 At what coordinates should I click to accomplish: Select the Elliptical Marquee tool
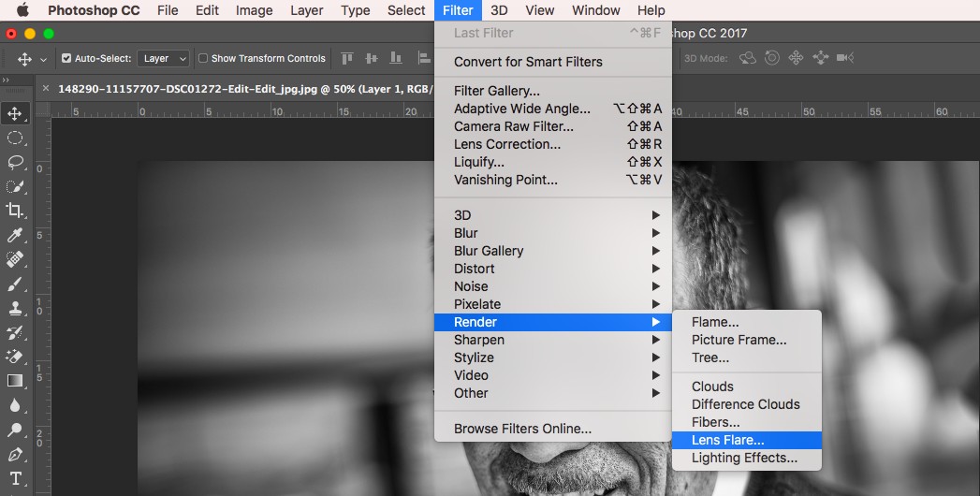(x=15, y=139)
